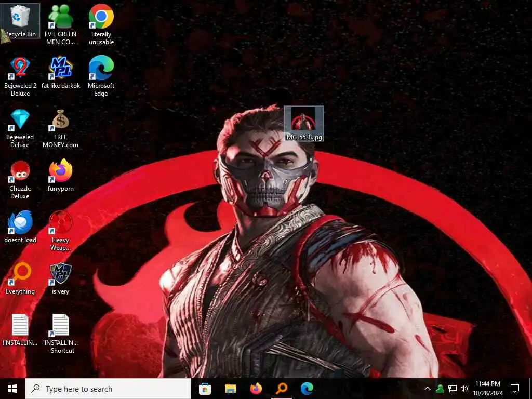Open Firefox from the taskbar
Image resolution: width=532 pixels, height=399 pixels.
(x=256, y=389)
